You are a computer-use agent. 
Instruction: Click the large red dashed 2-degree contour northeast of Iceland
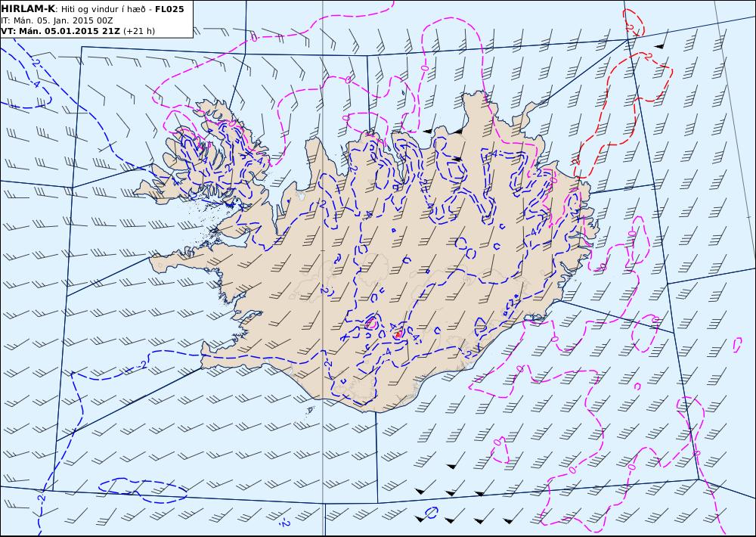click(x=622, y=113)
